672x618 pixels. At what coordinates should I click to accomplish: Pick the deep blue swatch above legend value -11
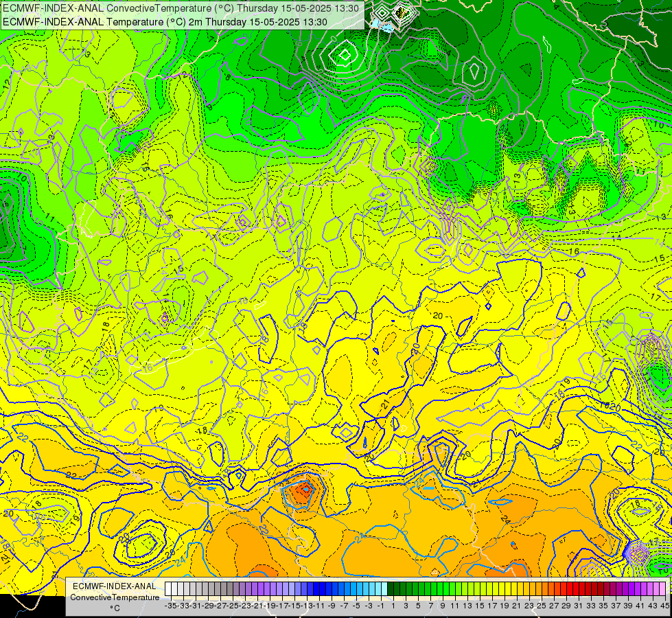click(x=317, y=589)
